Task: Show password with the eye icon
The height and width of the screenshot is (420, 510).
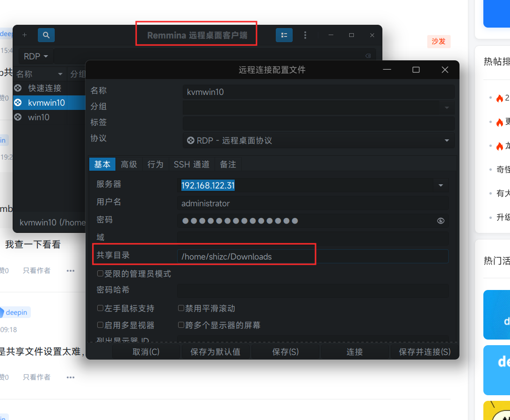Action: (x=441, y=221)
